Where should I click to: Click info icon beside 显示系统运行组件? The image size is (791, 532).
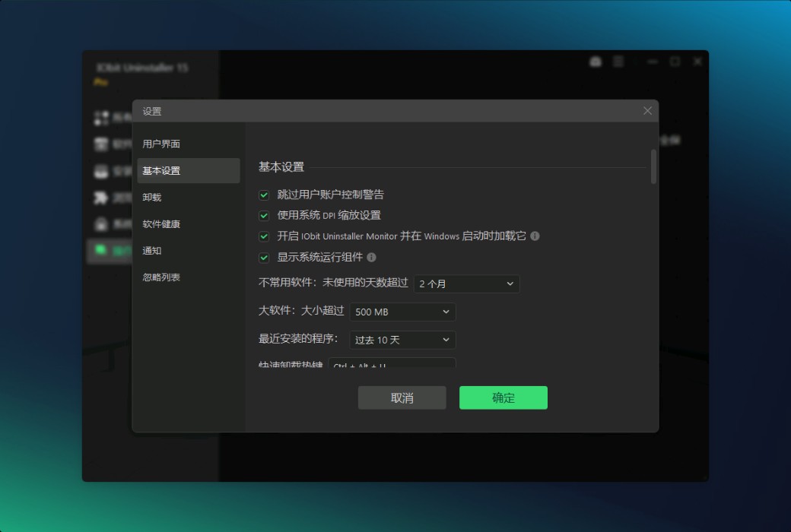coord(371,257)
